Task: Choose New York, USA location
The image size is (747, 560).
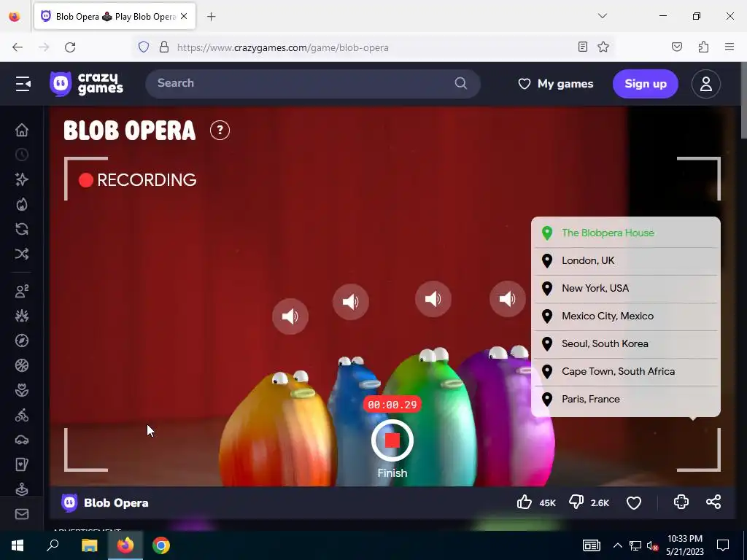Action: coord(625,288)
